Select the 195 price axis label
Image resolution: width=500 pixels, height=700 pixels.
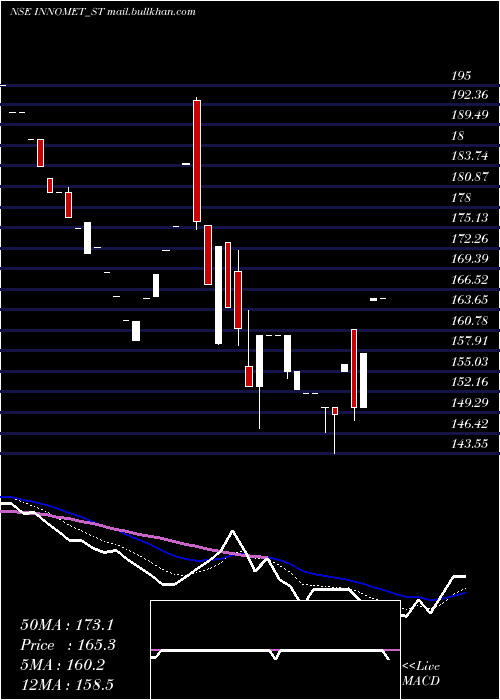coord(461,75)
